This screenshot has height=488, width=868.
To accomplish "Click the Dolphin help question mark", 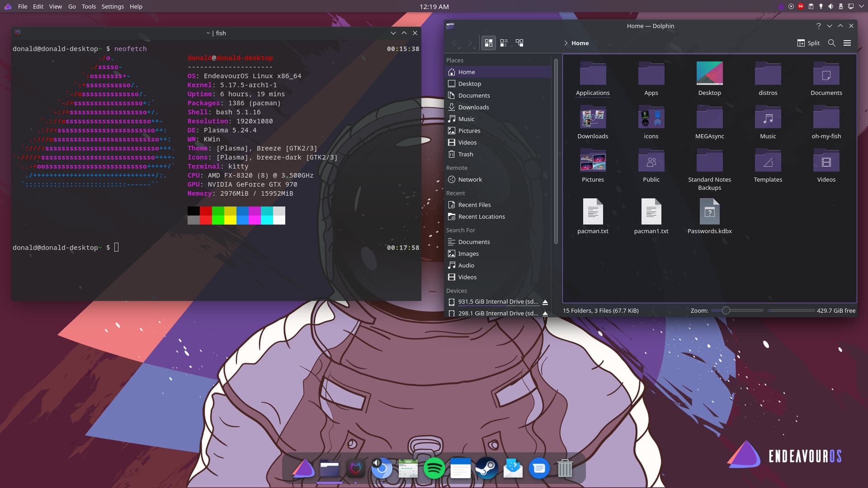I will pos(818,26).
